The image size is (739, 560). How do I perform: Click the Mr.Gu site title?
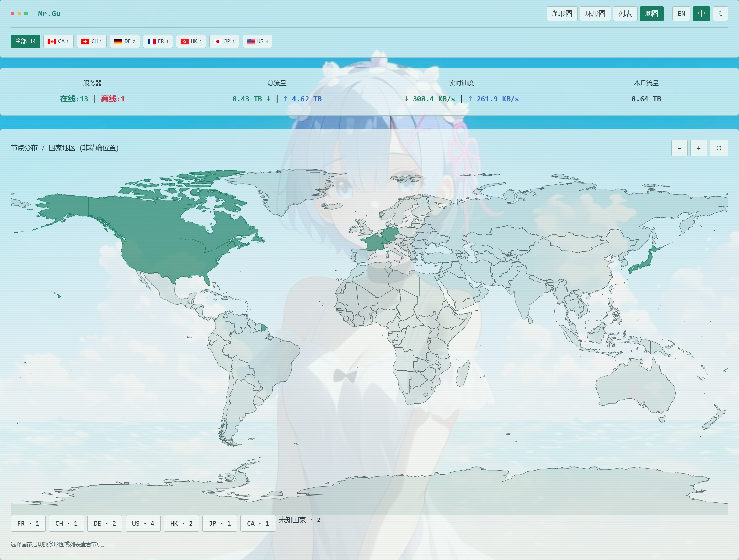coord(49,14)
